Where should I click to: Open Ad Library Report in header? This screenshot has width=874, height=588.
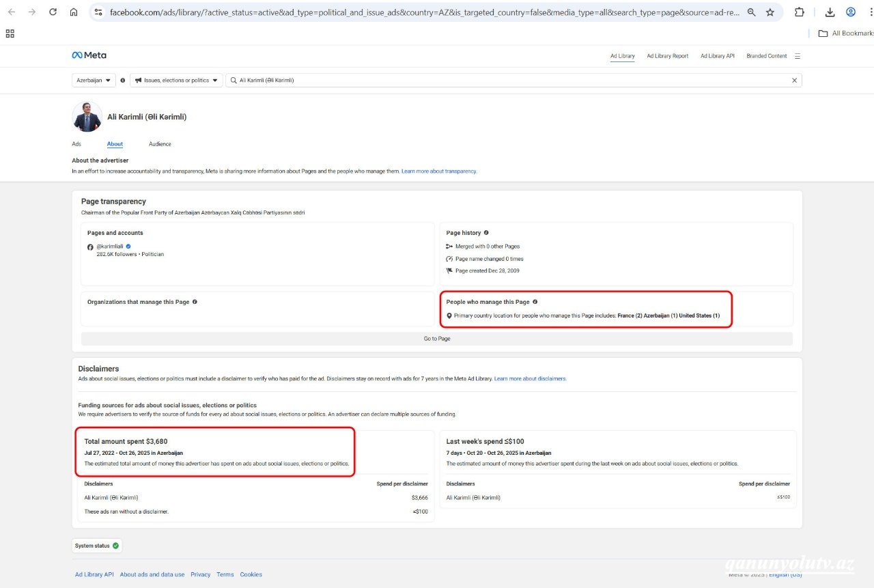pyautogui.click(x=667, y=56)
